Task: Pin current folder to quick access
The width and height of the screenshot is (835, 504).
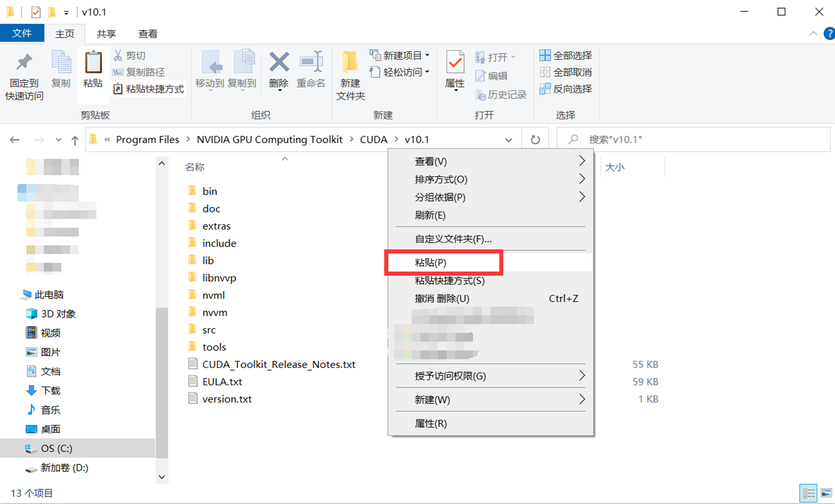Action: coord(24,75)
